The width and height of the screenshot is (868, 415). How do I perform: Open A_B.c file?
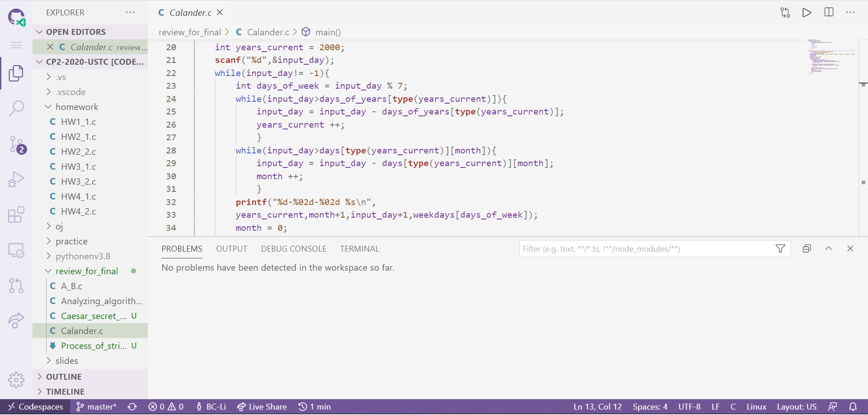[x=90, y=286]
